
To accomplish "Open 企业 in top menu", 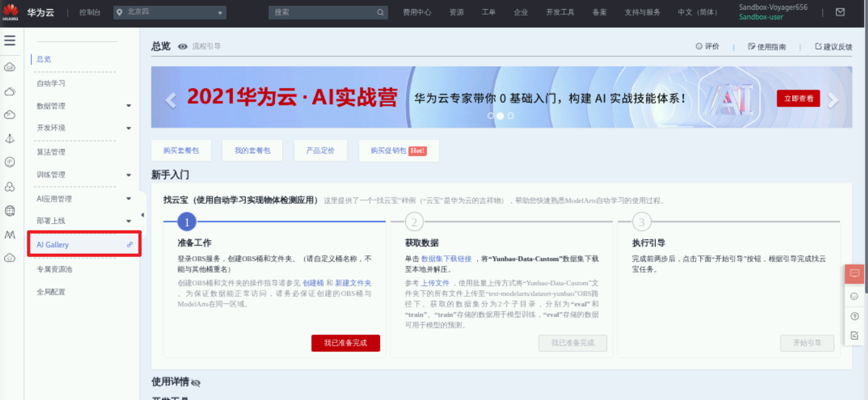I will 520,12.
